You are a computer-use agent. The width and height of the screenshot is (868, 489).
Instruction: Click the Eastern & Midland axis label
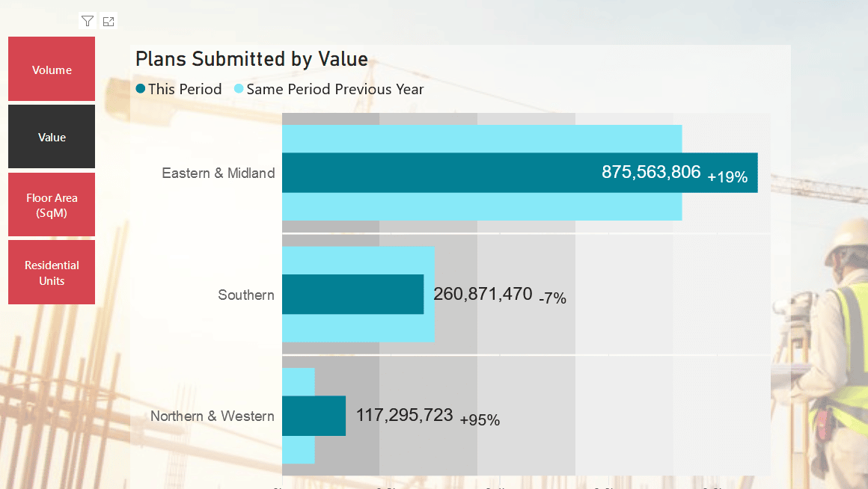218,173
